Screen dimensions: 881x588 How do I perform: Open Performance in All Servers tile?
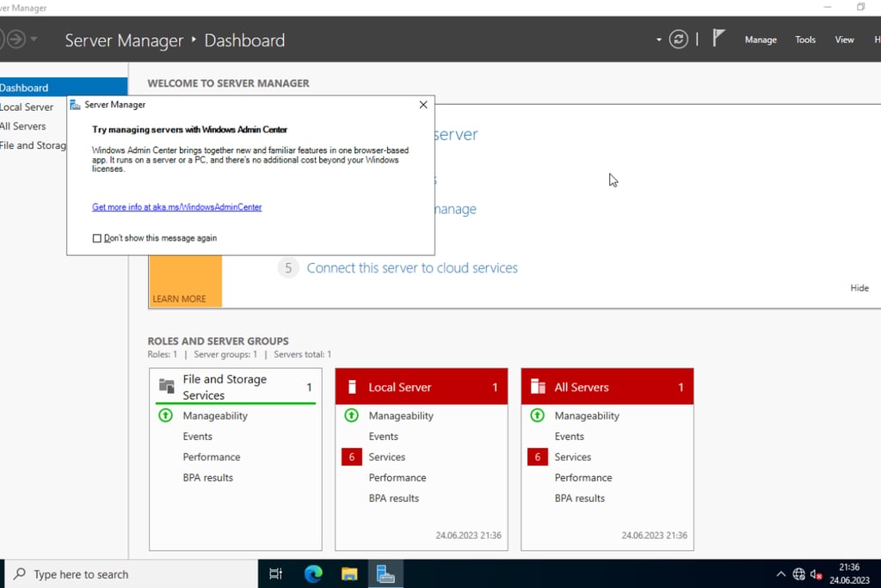[x=583, y=478]
